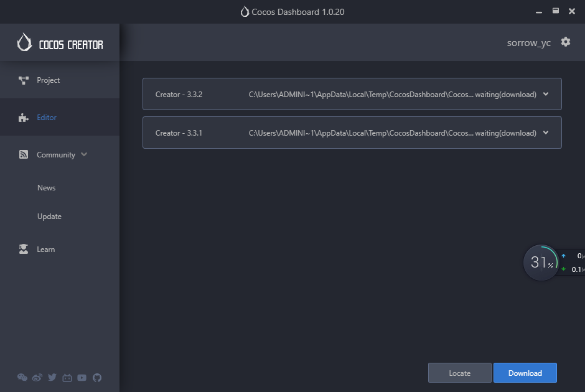Click the Locate button
The height and width of the screenshot is (392, 585).
pos(459,373)
